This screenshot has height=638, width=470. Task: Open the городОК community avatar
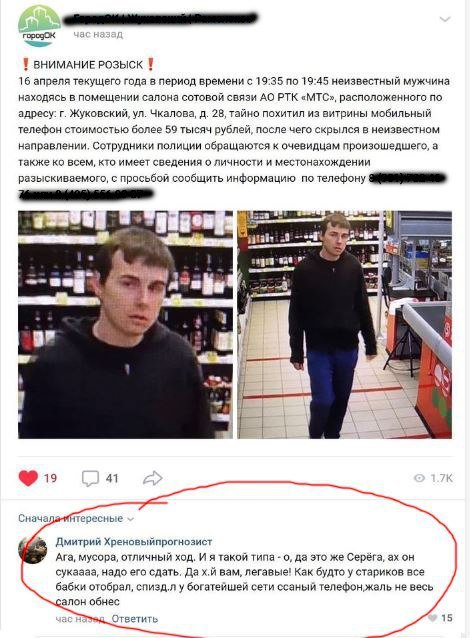(39, 26)
